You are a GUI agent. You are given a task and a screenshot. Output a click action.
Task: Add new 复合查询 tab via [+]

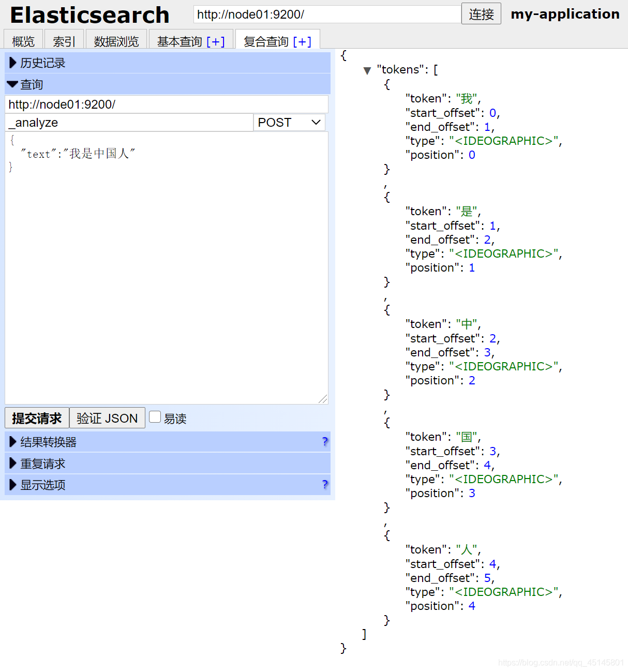coord(302,41)
